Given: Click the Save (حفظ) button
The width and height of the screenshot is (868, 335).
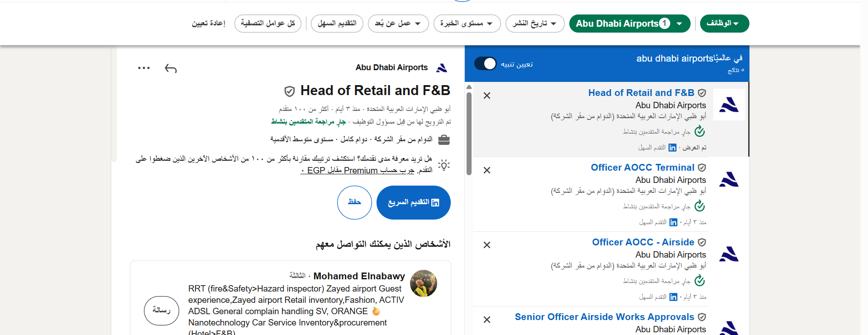Looking at the screenshot, I should 354,202.
